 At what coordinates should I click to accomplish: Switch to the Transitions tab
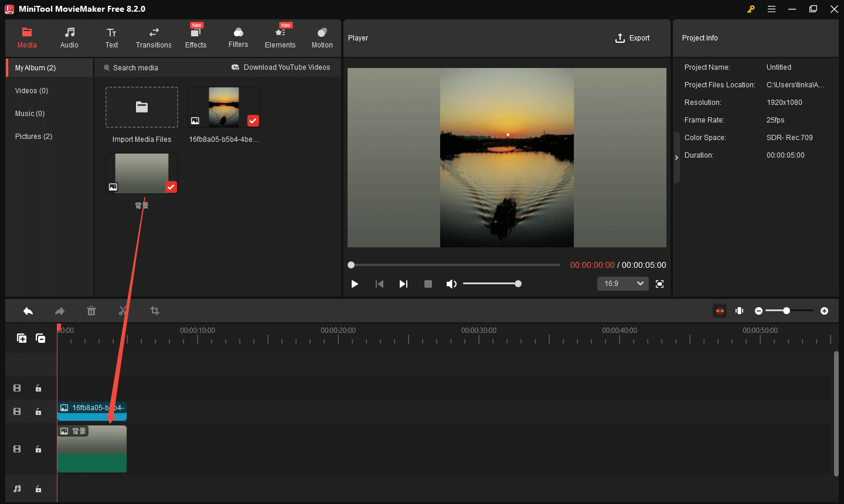pos(154,38)
